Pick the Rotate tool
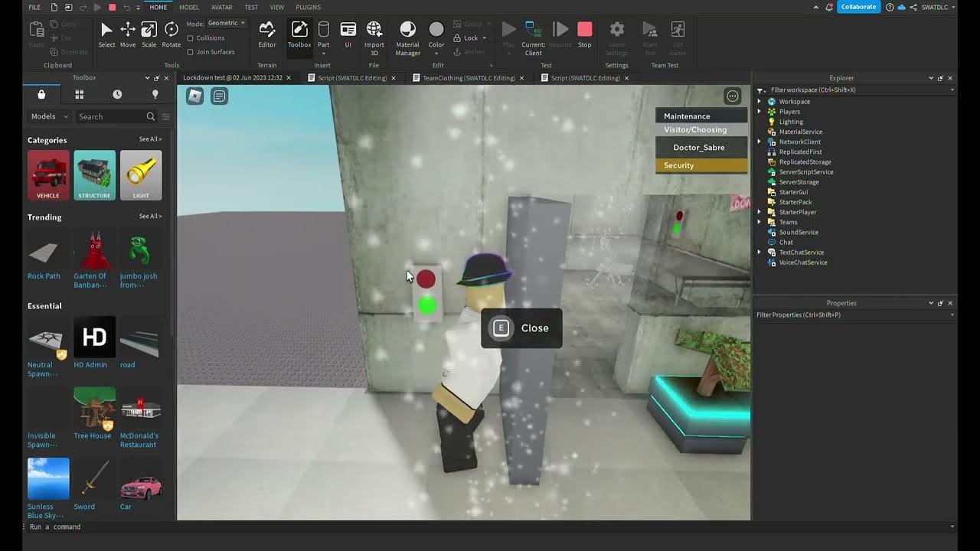The height and width of the screenshot is (551, 980). pos(171,34)
